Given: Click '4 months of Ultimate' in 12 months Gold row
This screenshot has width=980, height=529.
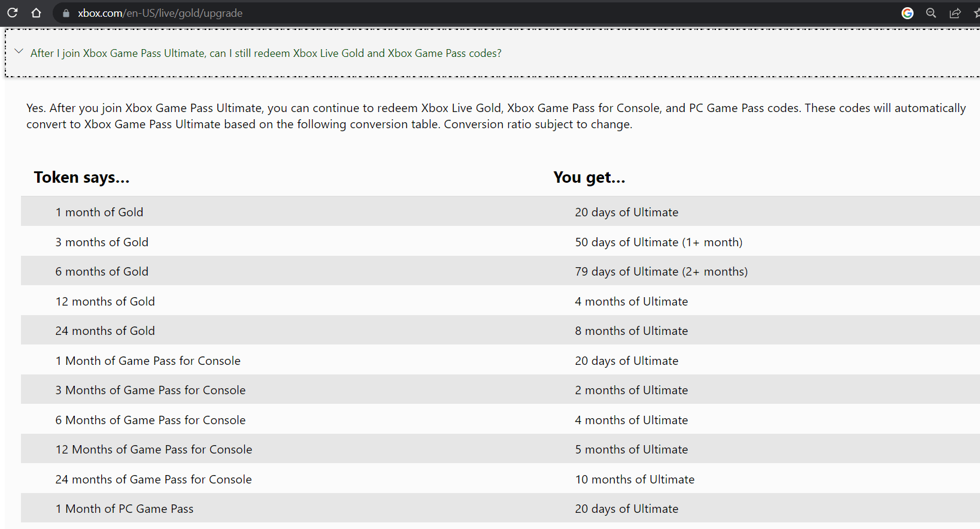Looking at the screenshot, I should (x=632, y=301).
